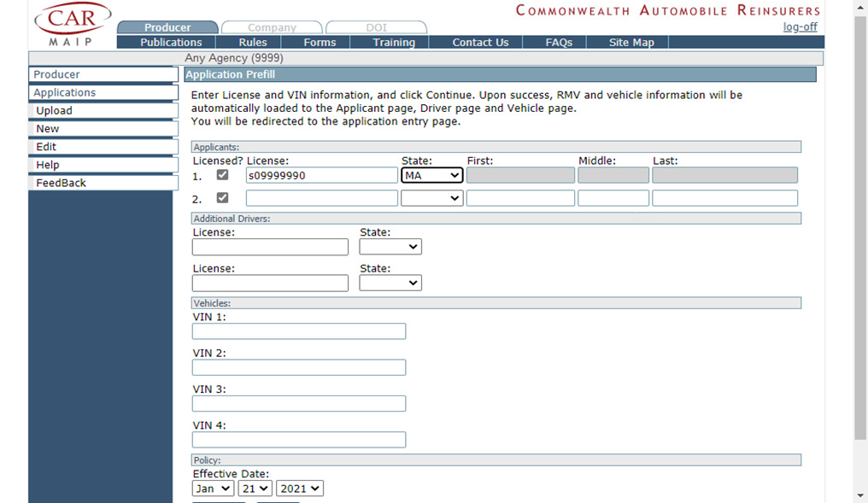Click applicant 2 Last name field
This screenshot has height=503, width=868.
coord(724,198)
